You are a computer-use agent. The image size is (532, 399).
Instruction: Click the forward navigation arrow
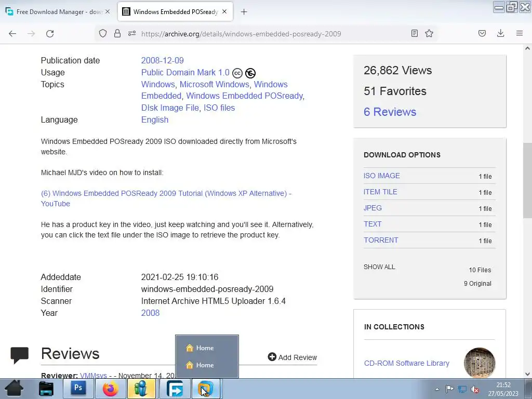[31, 34]
